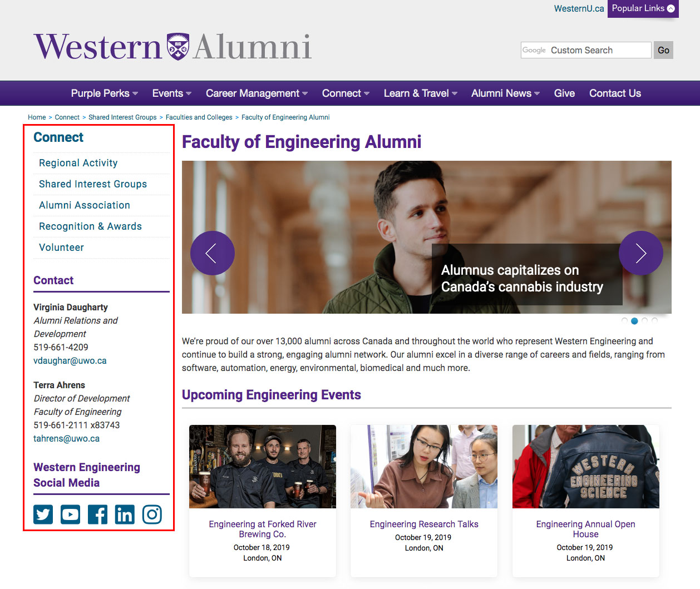Screen dimensions: 700x589
Task: Open Western Engineering's Facebook page
Action: [x=97, y=514]
